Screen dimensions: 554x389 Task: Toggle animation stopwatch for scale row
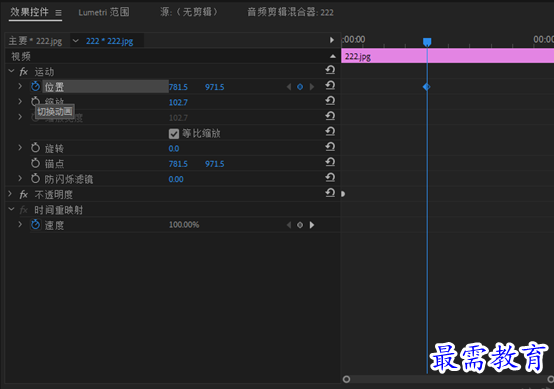point(35,101)
